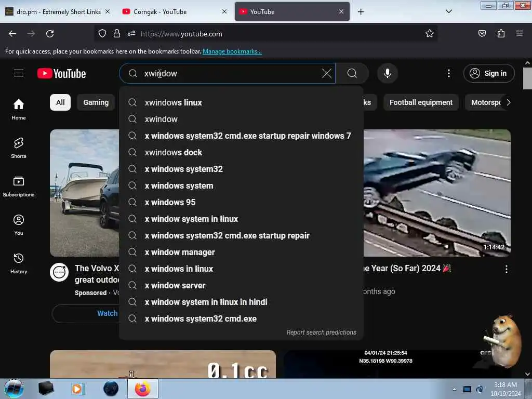Click the Watch button on sponsored ad
The height and width of the screenshot is (399, 532).
click(x=87, y=313)
